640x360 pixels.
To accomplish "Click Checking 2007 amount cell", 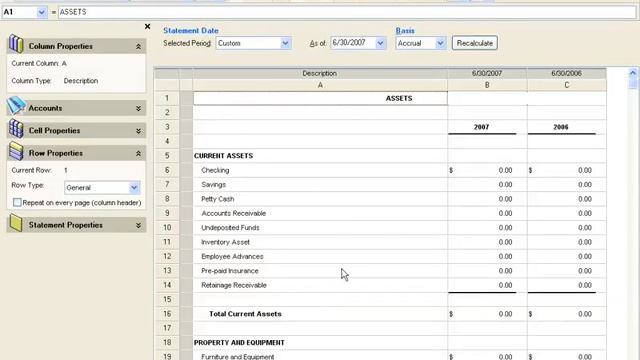I will pyautogui.click(x=487, y=170).
